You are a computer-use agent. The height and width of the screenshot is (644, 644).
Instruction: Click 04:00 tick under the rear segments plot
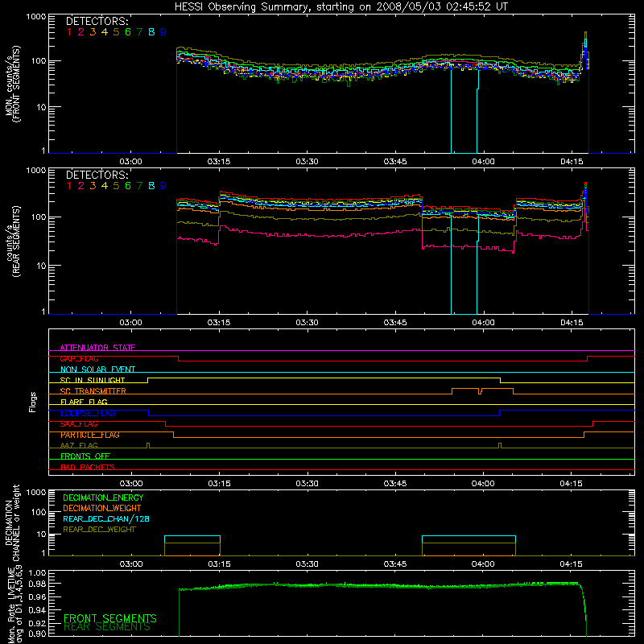click(x=483, y=323)
